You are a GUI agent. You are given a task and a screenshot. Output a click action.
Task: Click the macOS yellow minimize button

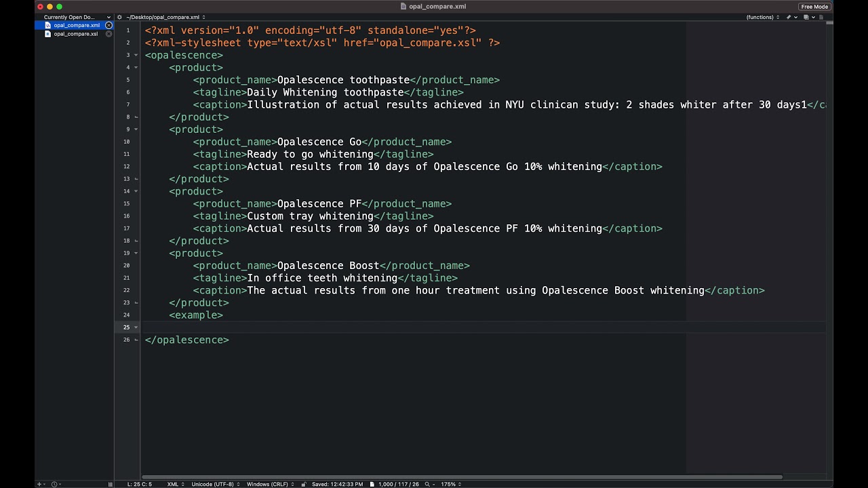tap(50, 7)
